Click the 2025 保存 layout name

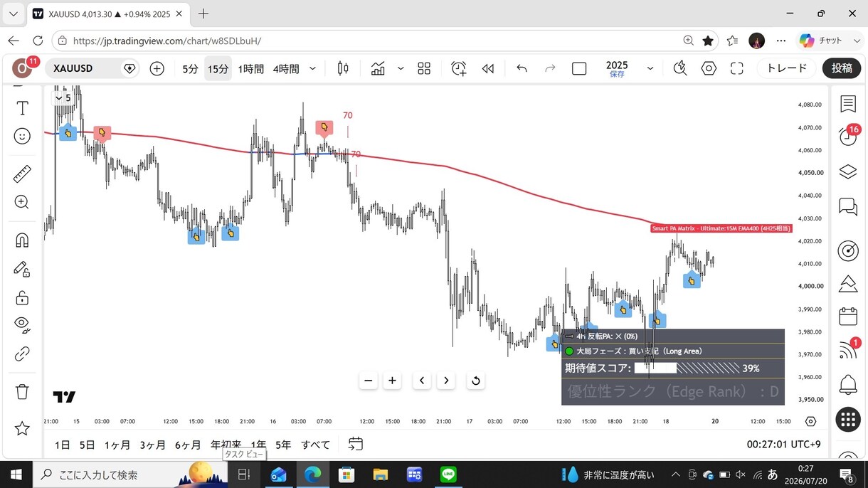617,68
